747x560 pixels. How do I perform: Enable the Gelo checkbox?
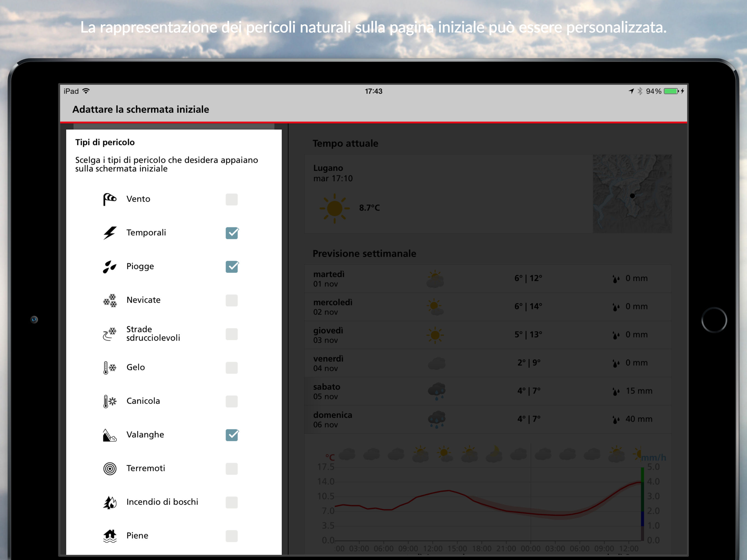[232, 367]
